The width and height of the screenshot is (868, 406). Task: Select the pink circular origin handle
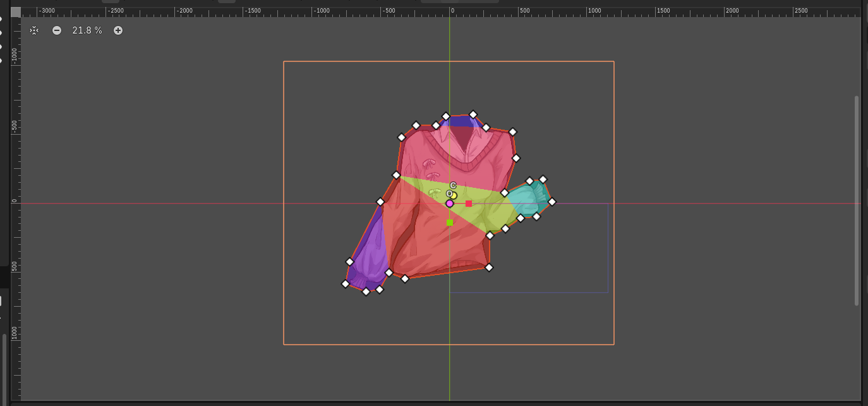point(450,204)
